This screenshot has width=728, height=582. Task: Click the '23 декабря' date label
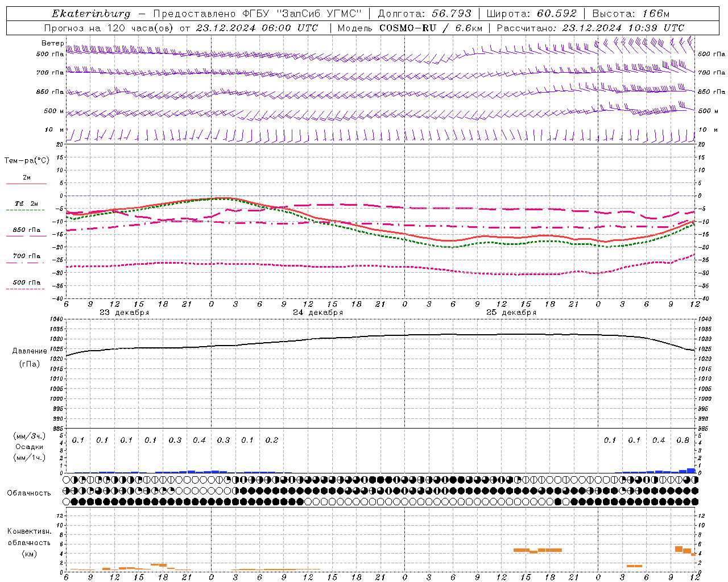[125, 313]
